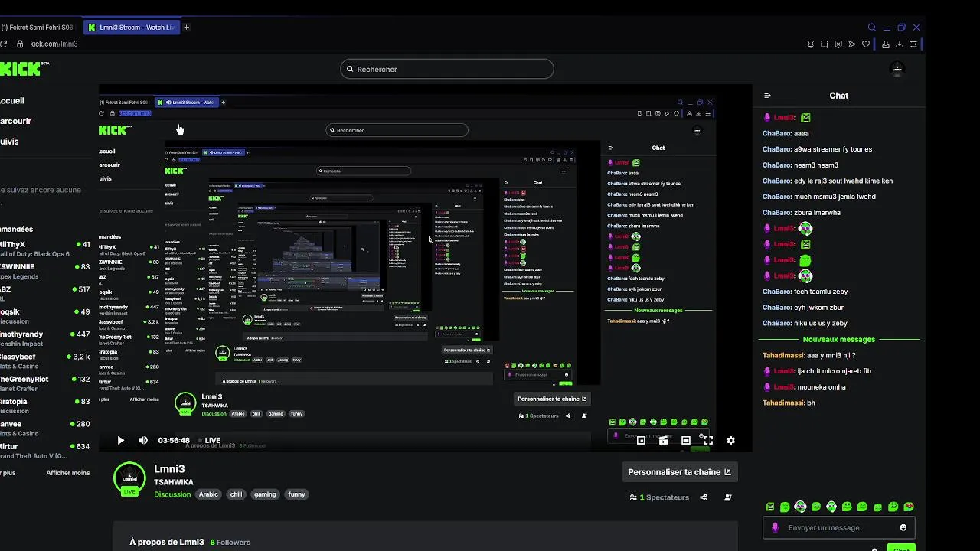Click the À propos de Lmni3 heading
Screen dimensions: 980x551
(167, 542)
